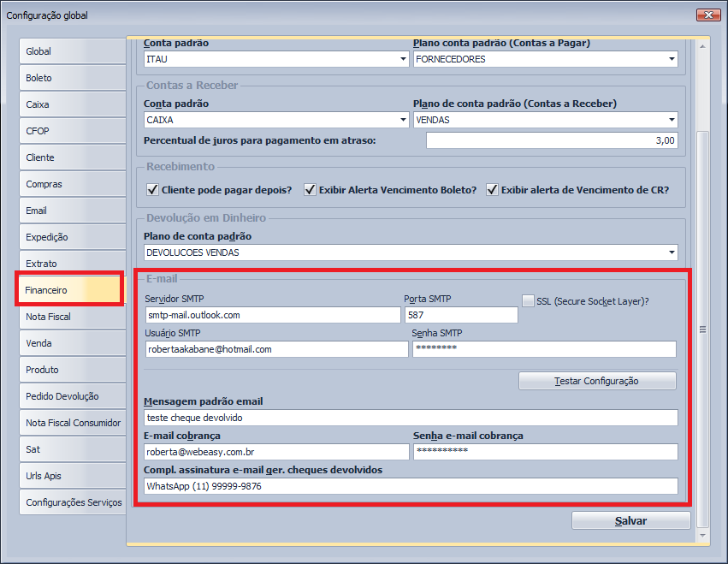Disable 'Exibir alerta de Vencimento de CR?'
Screen dimensions: 728x564
(x=493, y=190)
